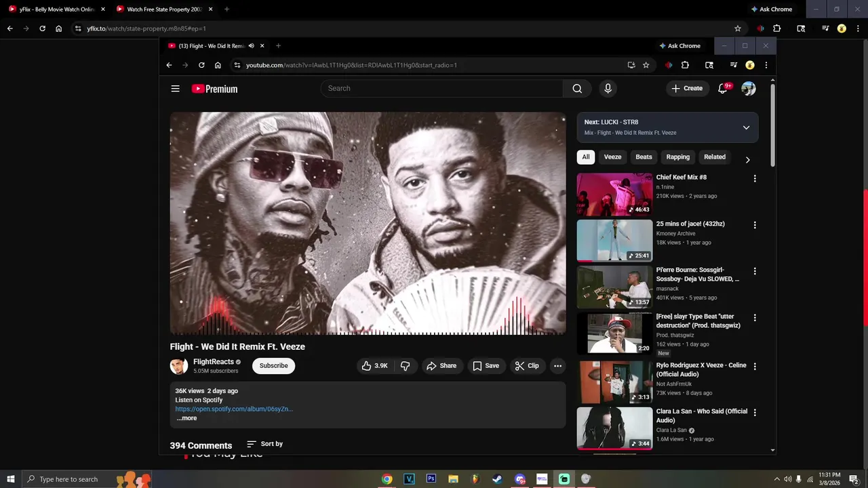Subscribe to FlightReacts
The image size is (868, 488).
pos(273,366)
